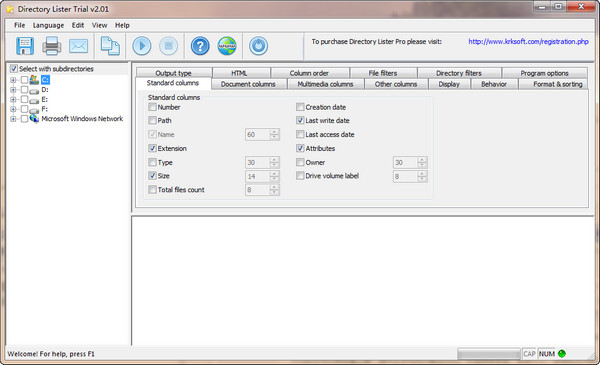Enable the Type column checkbox
Screen dimensions: 600x365
(152, 162)
